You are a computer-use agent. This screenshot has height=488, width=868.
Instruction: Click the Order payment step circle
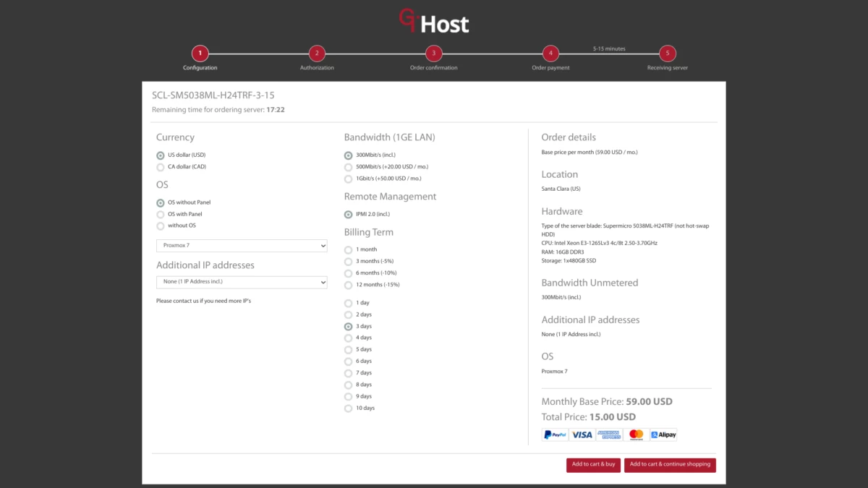point(550,53)
